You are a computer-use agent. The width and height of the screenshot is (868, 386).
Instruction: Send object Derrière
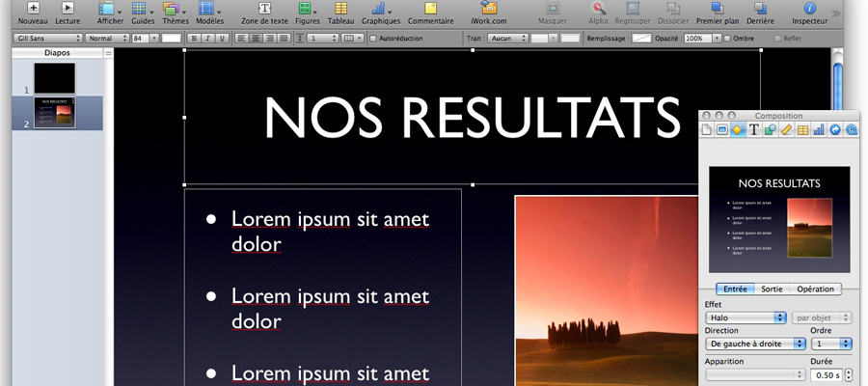pyautogui.click(x=760, y=14)
